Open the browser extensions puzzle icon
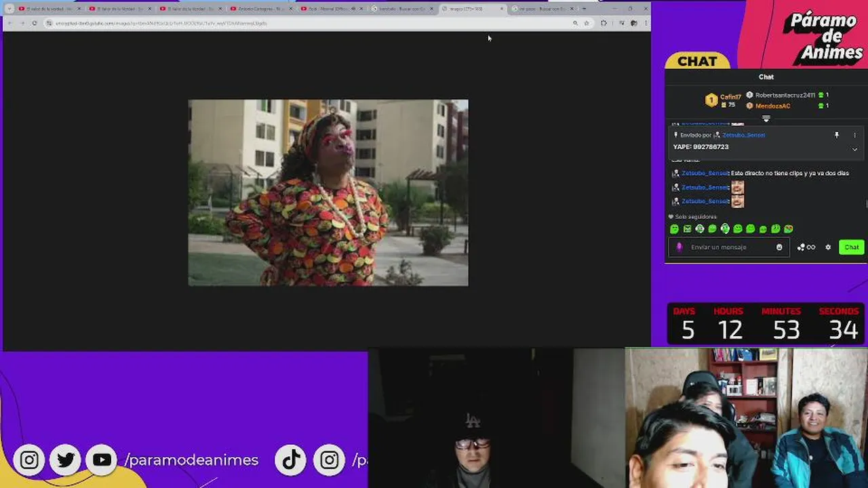The image size is (868, 488). coord(604,23)
